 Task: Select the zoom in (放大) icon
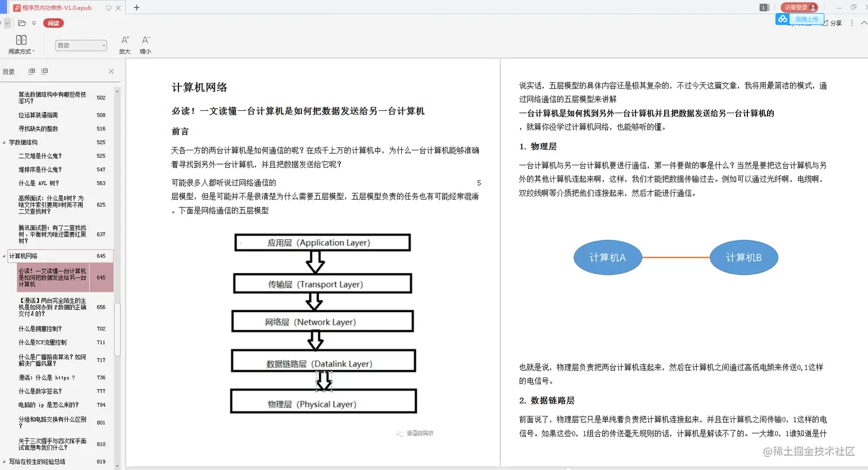coord(125,40)
